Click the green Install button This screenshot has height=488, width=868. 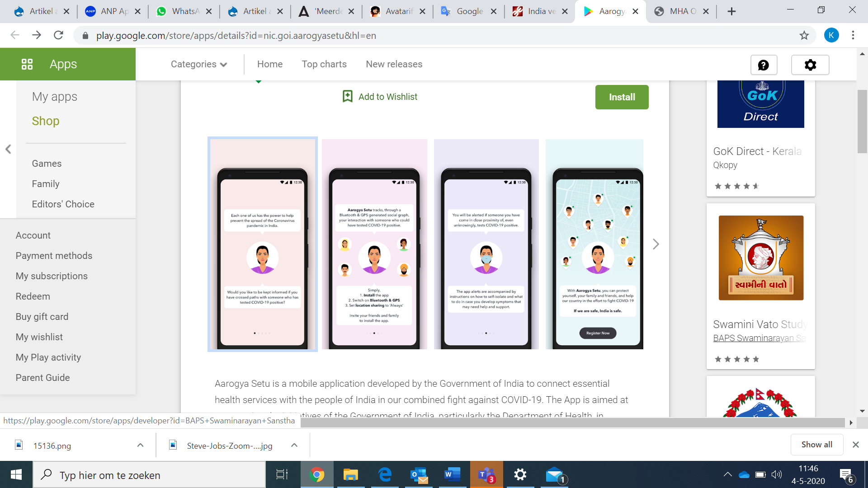(622, 97)
